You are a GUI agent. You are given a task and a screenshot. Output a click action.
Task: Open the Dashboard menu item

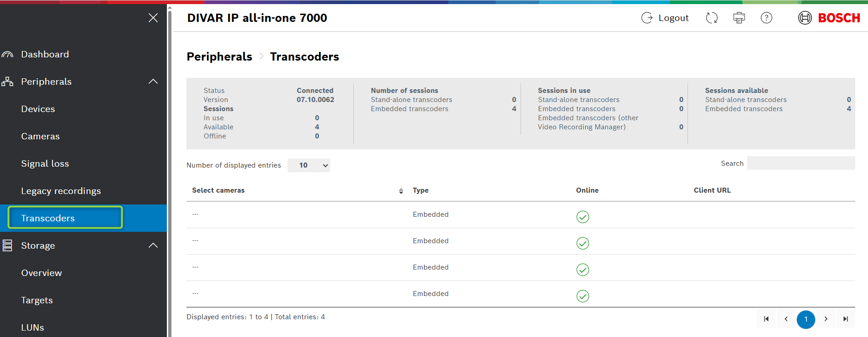(45, 54)
